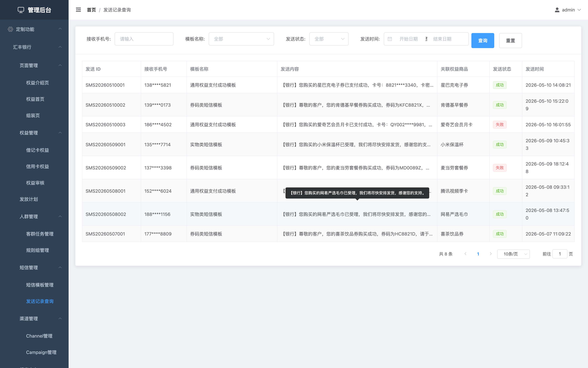Toggle the sidebar collapse hamburger icon
The width and height of the screenshot is (588, 368).
tap(78, 10)
